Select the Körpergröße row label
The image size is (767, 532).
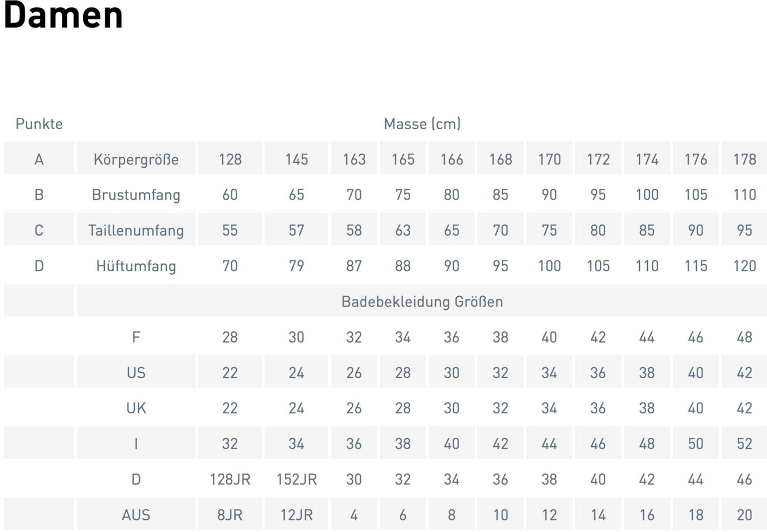136,159
